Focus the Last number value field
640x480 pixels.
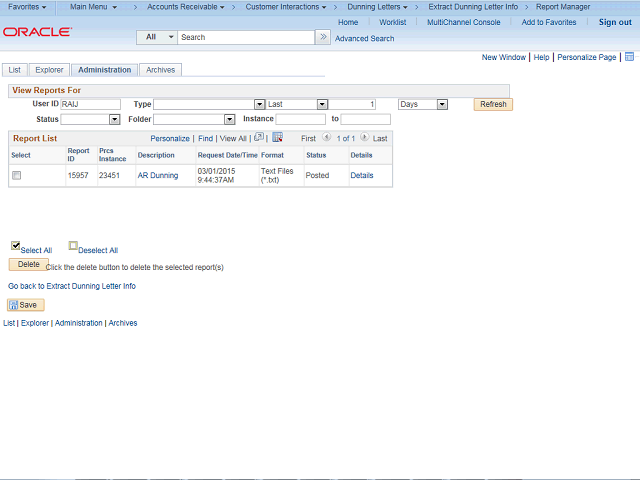pos(352,104)
